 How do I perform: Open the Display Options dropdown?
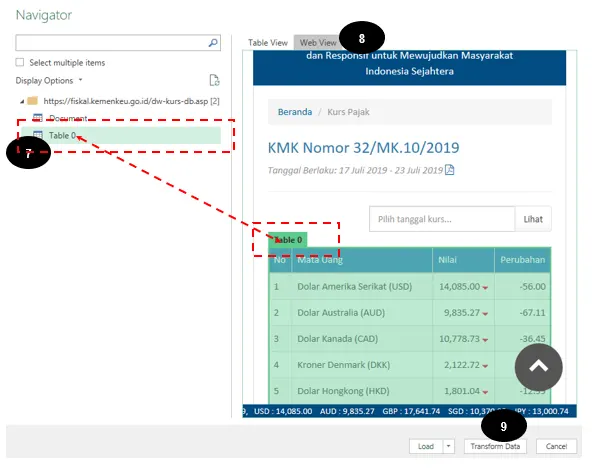49,80
